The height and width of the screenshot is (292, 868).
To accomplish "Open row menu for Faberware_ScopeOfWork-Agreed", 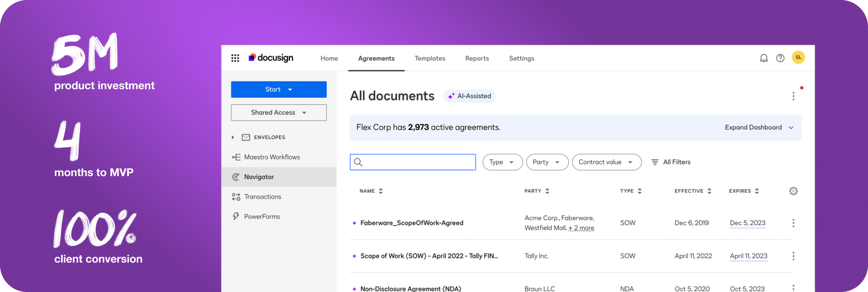I will tap(793, 223).
